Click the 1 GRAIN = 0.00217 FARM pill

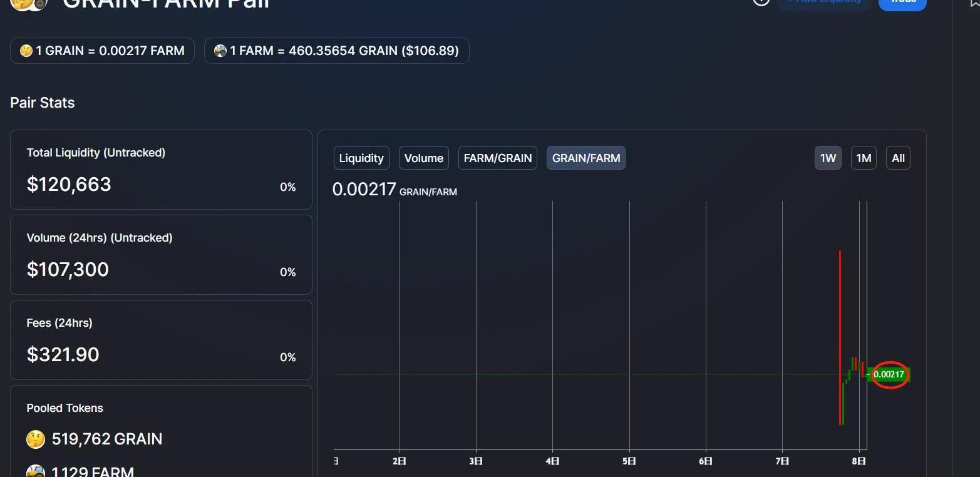102,51
